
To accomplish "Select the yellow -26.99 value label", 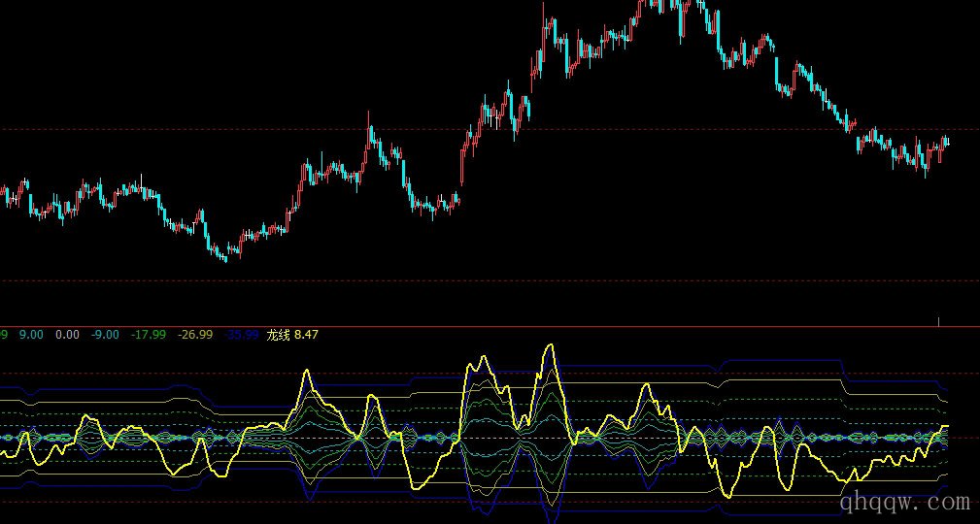I will coord(195,335).
